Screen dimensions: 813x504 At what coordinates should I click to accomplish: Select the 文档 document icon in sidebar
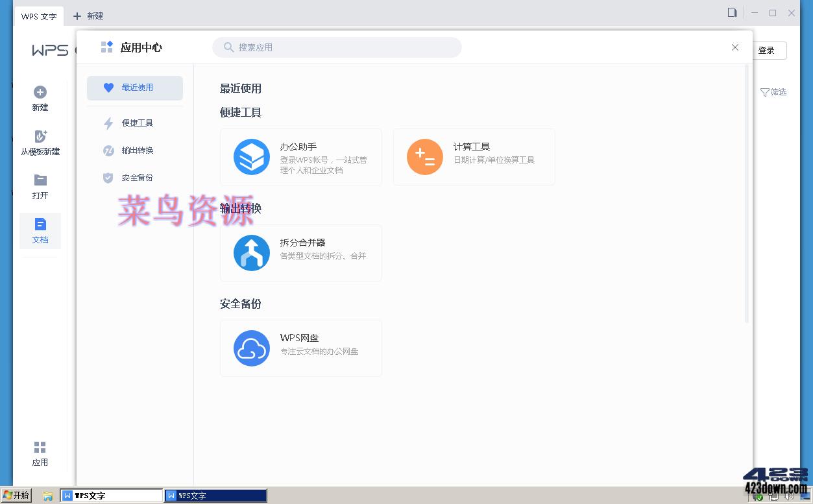[x=40, y=224]
